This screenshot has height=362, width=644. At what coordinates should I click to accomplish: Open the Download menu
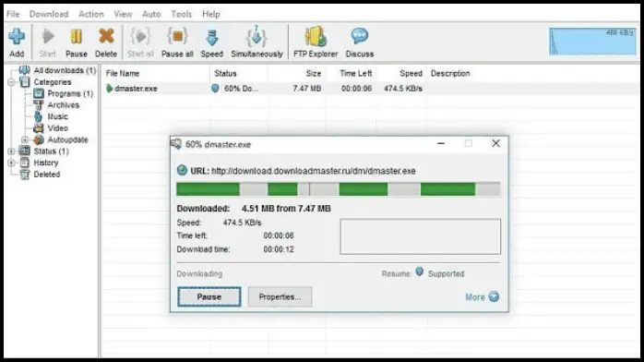pyautogui.click(x=49, y=14)
